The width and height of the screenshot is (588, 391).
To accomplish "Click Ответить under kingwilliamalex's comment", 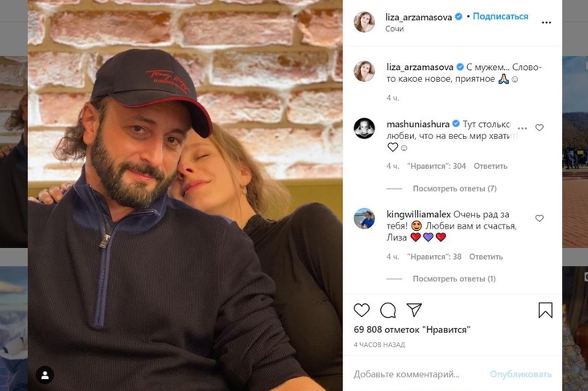I will (x=486, y=257).
